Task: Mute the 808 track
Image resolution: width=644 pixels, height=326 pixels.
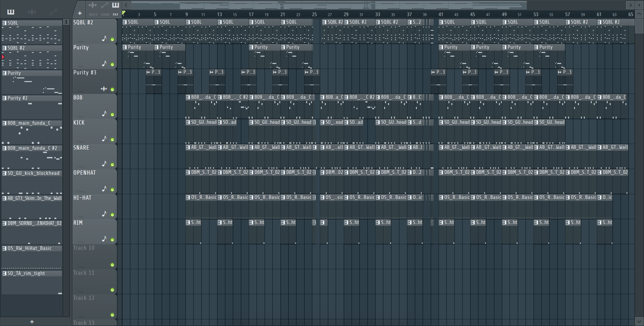Action: tap(112, 114)
